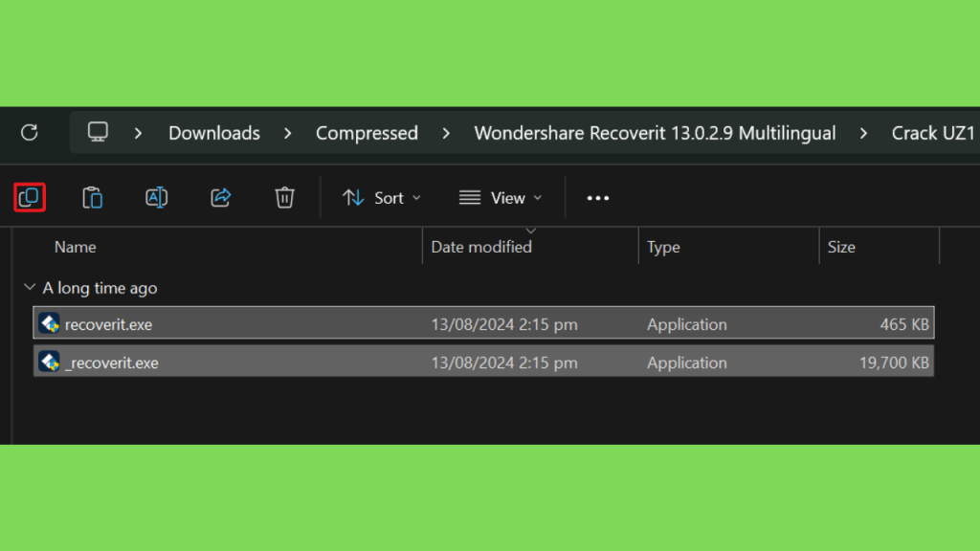The image size is (980, 551).
Task: Open the Sort dropdown
Action: pyautogui.click(x=381, y=198)
